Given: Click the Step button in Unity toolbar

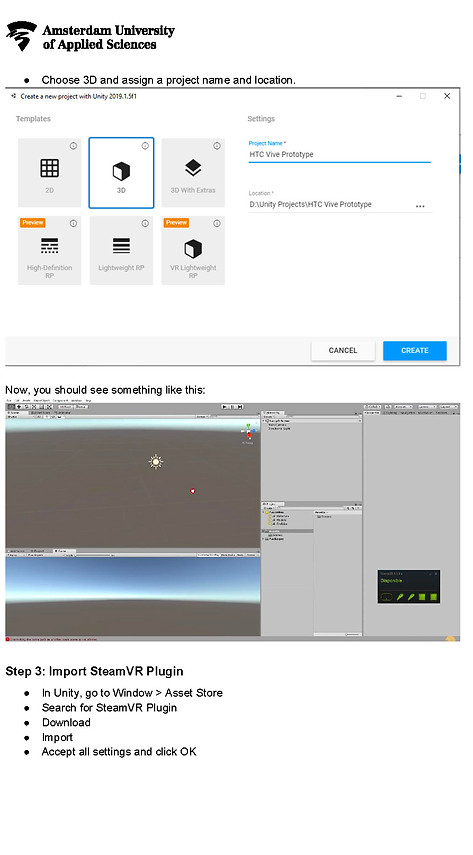Looking at the screenshot, I should [x=240, y=406].
